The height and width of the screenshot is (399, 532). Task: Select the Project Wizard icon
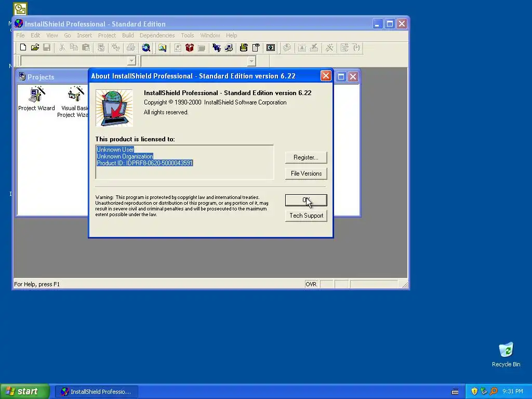36,99
